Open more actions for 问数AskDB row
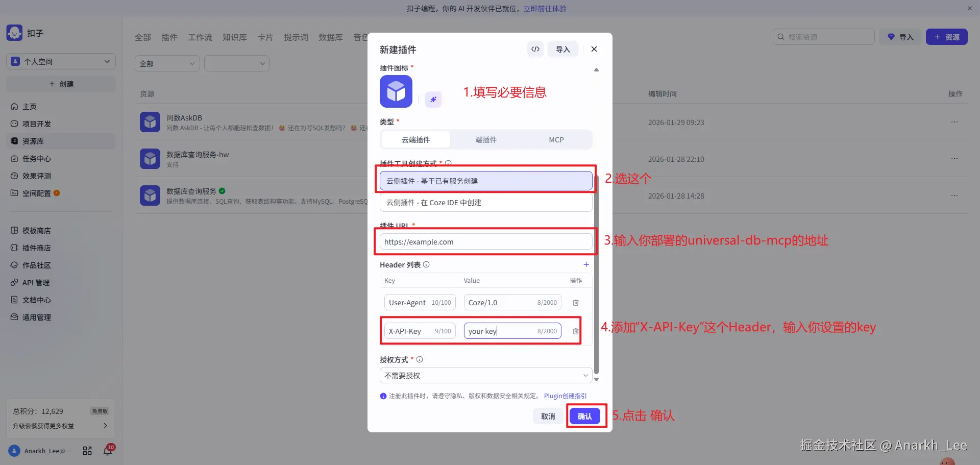The height and width of the screenshot is (465, 980). [954, 123]
